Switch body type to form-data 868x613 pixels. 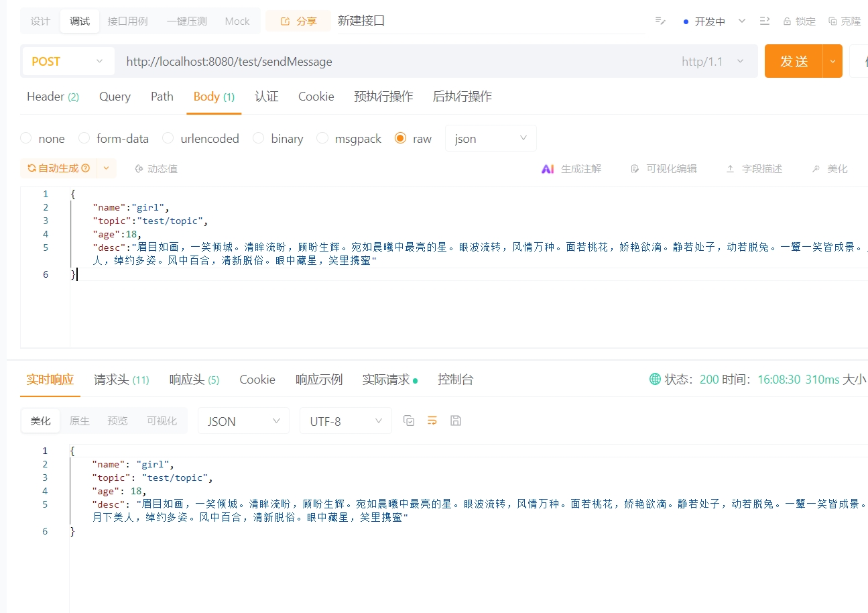point(114,138)
